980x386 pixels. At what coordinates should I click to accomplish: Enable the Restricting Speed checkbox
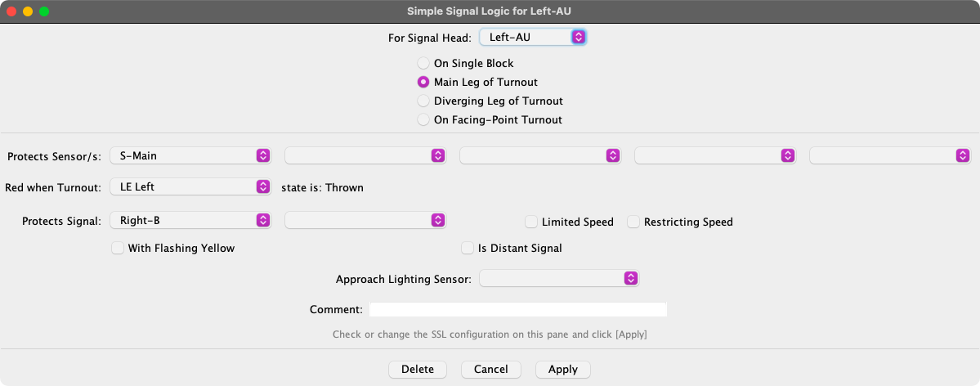point(633,222)
